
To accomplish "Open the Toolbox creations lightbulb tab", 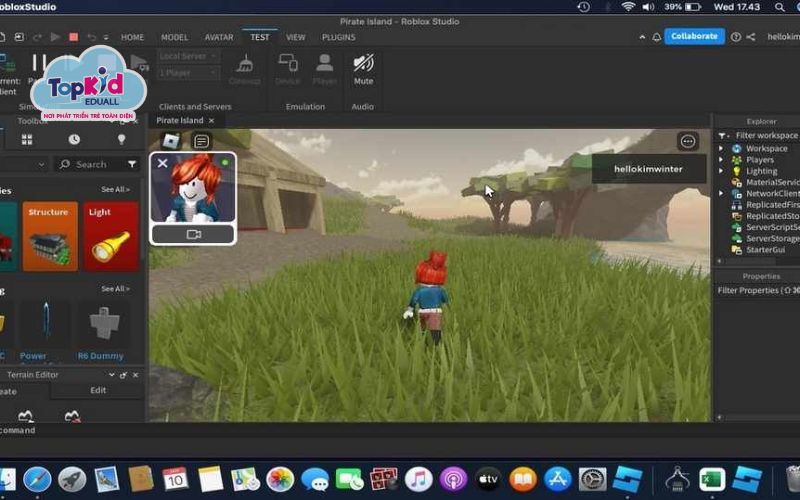I will coord(121,139).
